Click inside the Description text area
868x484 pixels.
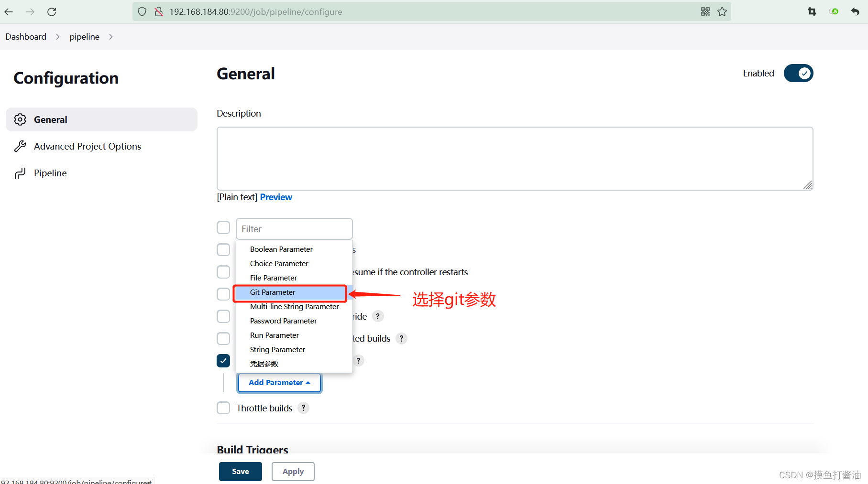(515, 159)
